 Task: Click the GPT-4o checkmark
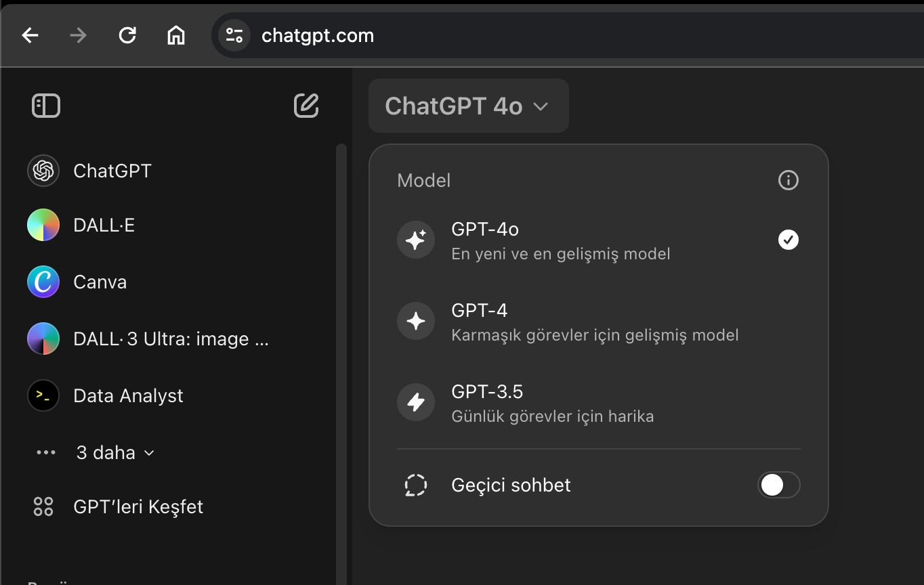(x=788, y=239)
